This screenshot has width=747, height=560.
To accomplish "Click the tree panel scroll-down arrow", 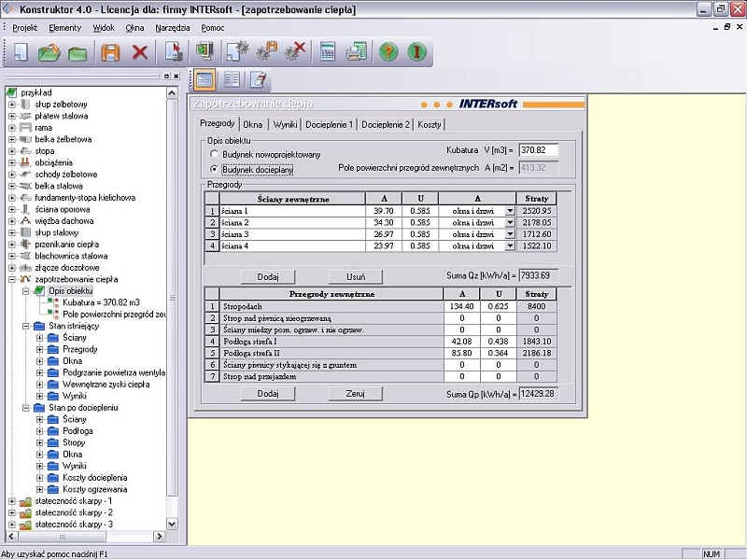I will click(172, 524).
